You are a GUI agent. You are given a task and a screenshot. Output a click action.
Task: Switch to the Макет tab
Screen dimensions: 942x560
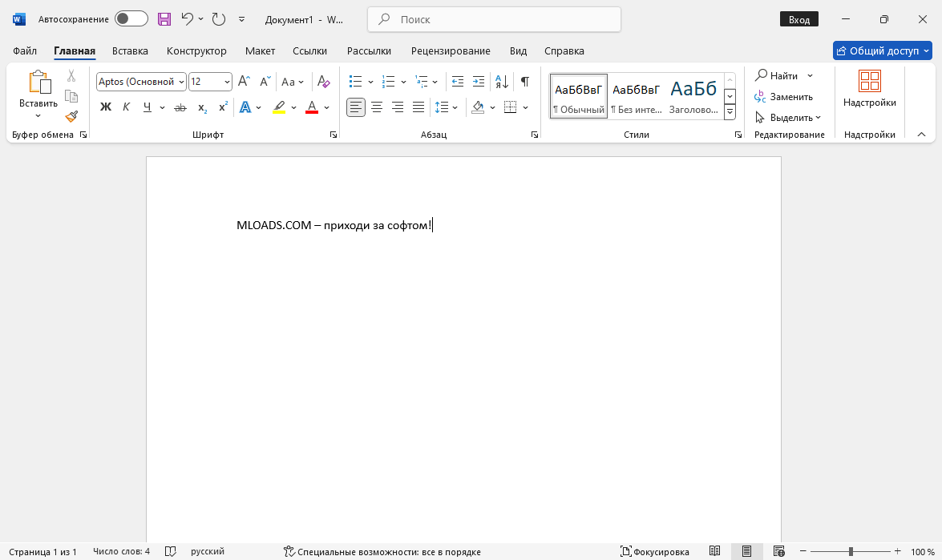[260, 51]
